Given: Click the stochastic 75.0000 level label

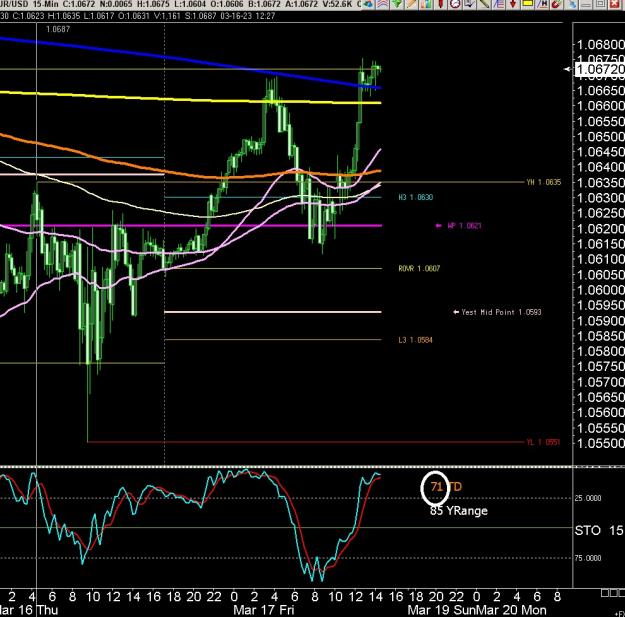Looking at the screenshot, I should 588,558.
